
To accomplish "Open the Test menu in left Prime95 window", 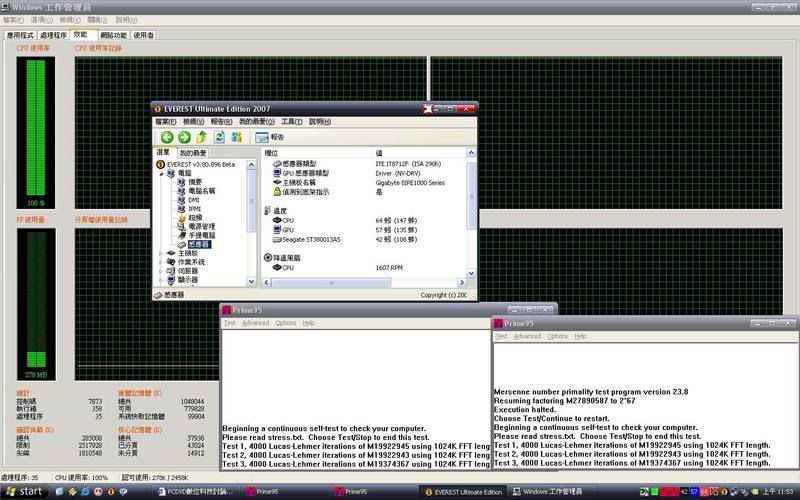I will tap(230, 323).
